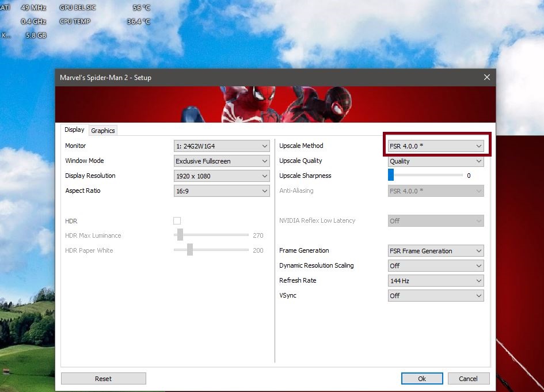Viewport: 544px width, 392px height.
Task: Expand the Upscale Quality dropdown
Action: coord(436,161)
